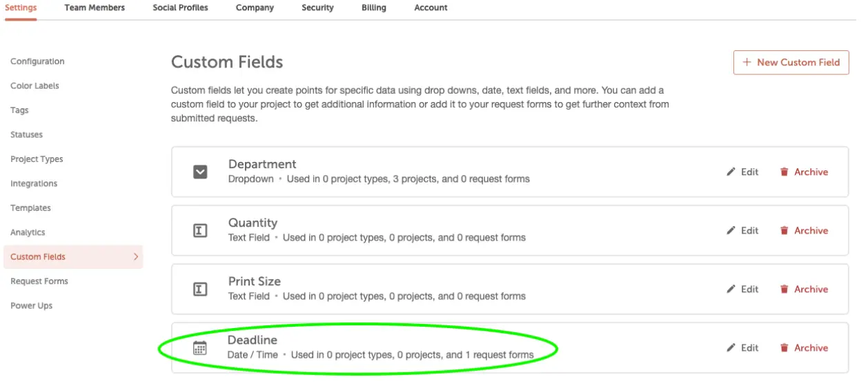Click pencil icon for Department field

pos(731,172)
